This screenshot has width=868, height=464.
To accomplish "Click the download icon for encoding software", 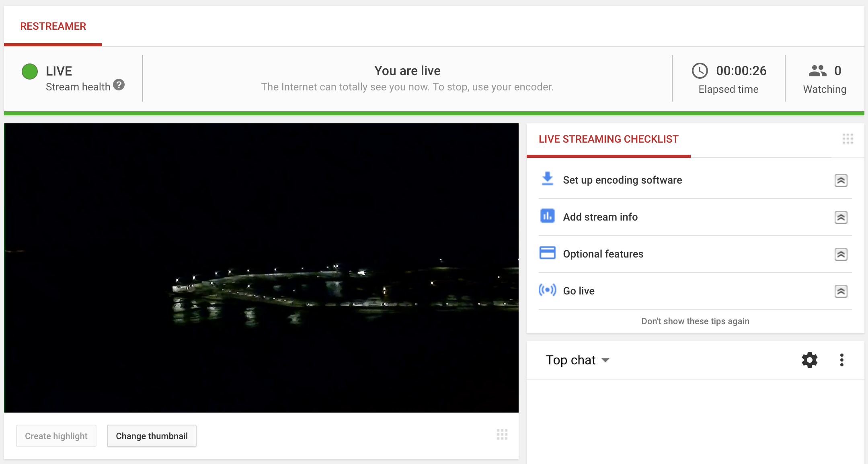I will [x=547, y=179].
